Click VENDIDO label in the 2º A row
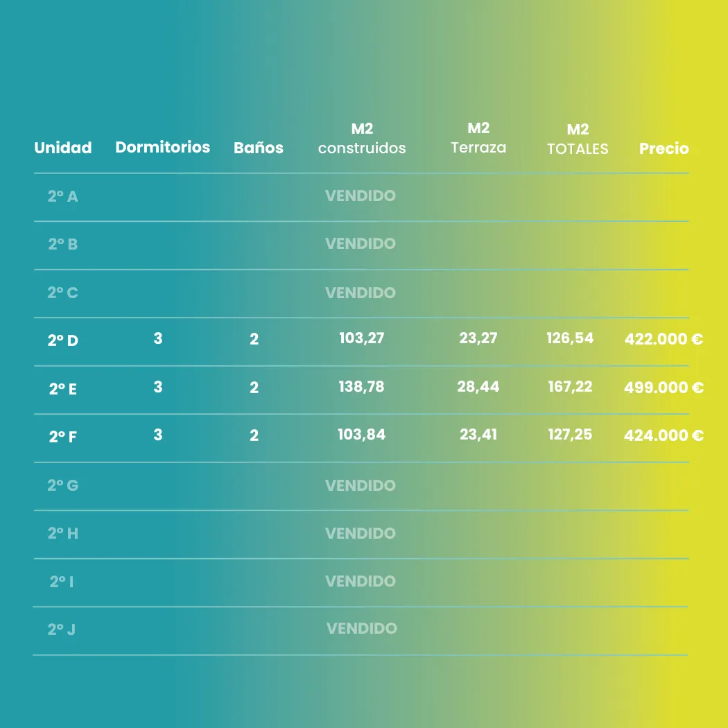Viewport: 728px width, 728px height. pos(361,196)
